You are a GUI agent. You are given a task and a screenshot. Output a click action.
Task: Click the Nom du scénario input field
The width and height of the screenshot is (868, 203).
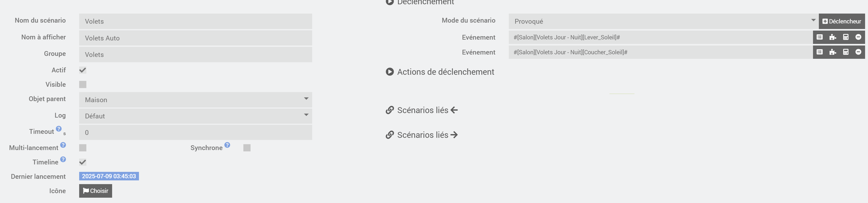point(196,21)
